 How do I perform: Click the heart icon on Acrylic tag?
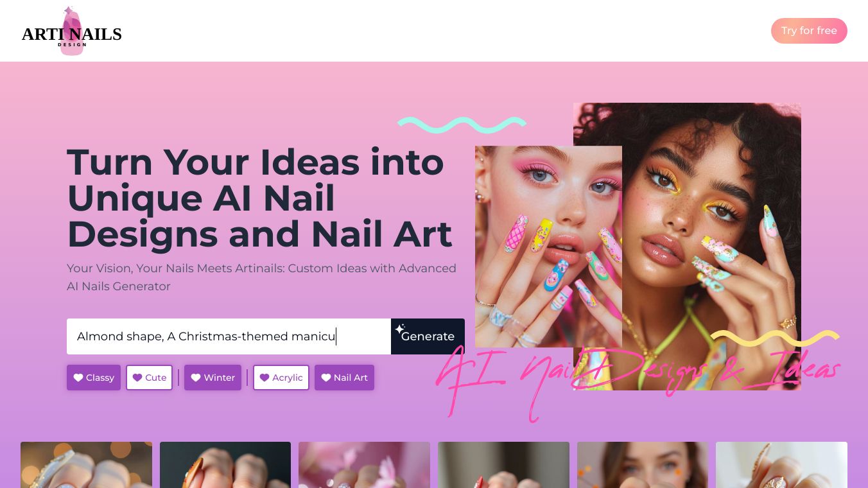tap(265, 378)
